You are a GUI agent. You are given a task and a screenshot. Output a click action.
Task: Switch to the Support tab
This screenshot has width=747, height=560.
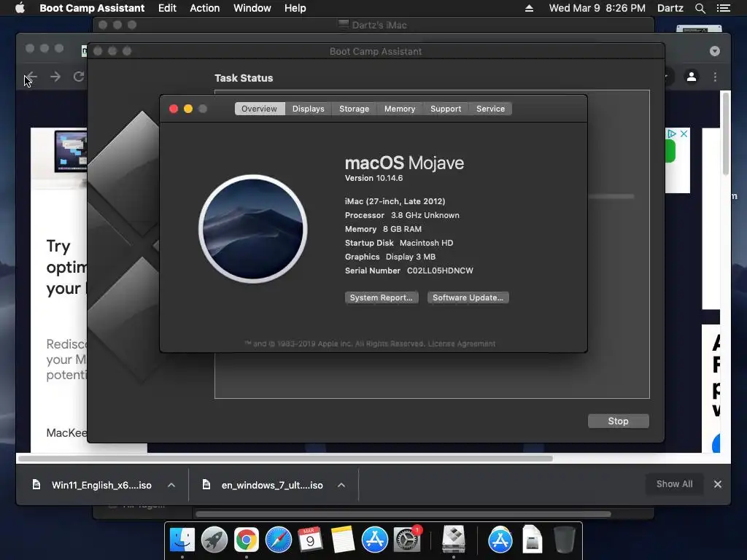[446, 109]
